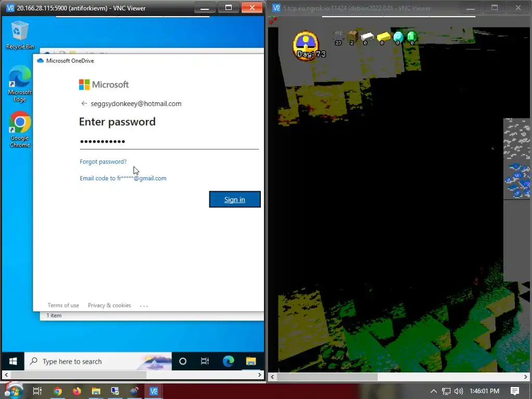This screenshot has width=532, height=399.
Task: Open the Recycle Bin desktop icon
Action: 20,35
